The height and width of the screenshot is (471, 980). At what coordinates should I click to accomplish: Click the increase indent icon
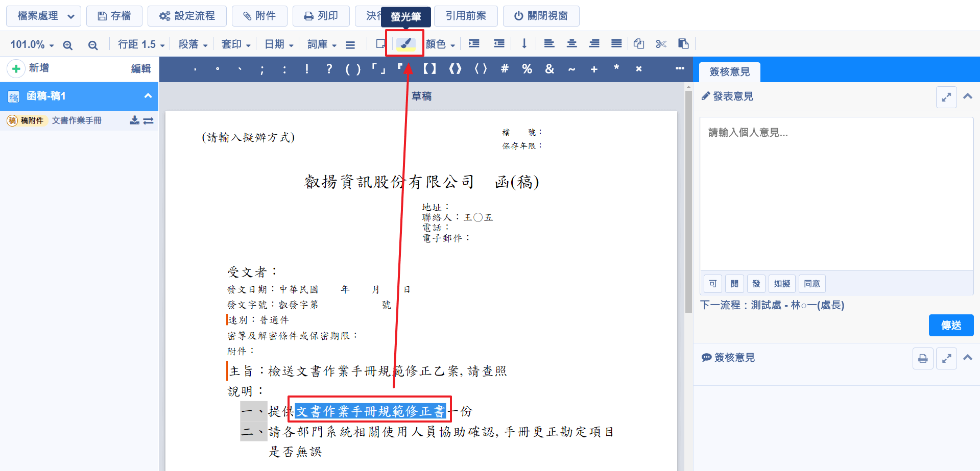point(474,44)
